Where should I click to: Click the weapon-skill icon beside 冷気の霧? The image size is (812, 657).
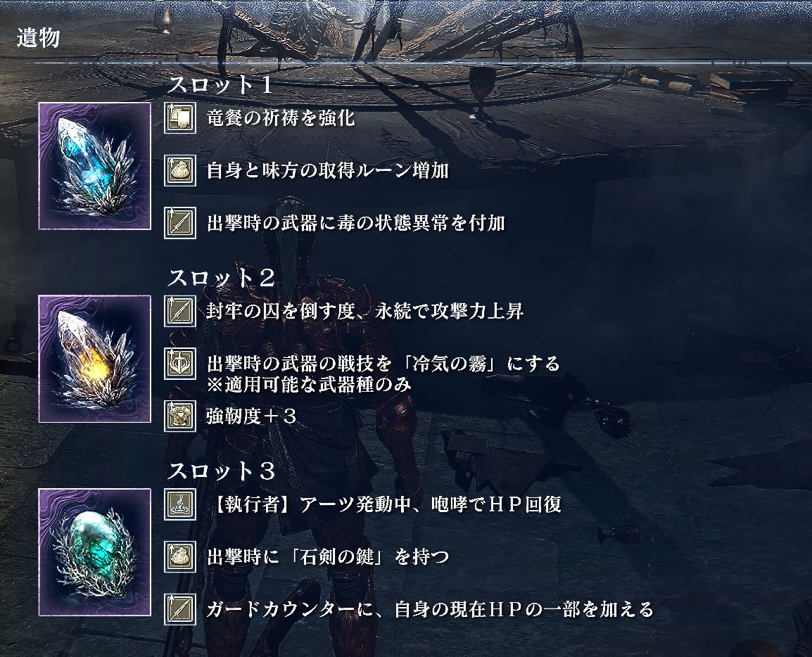click(180, 364)
